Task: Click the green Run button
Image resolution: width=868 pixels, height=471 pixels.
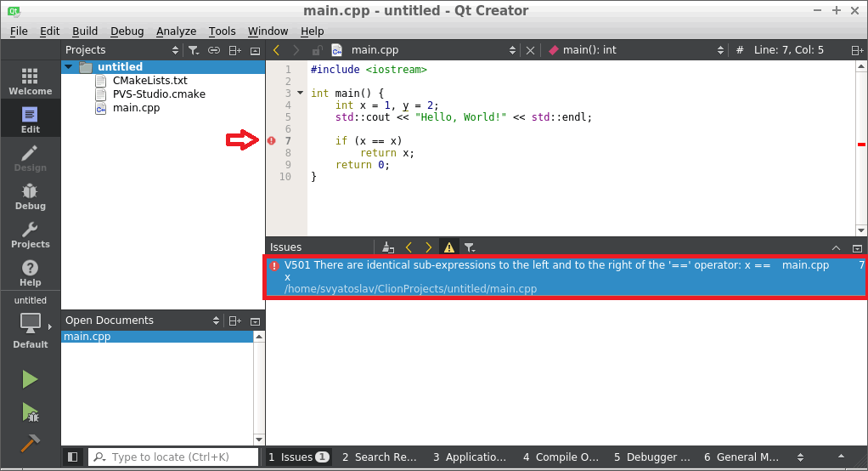Action: click(x=30, y=379)
